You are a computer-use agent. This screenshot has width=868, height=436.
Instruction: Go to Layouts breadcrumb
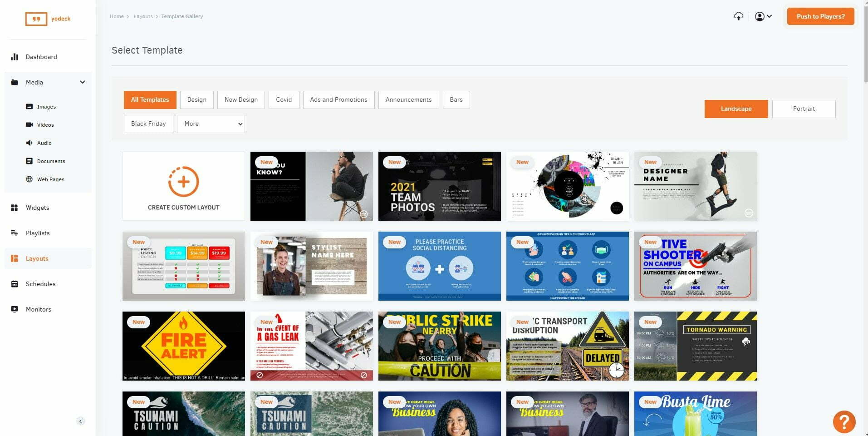coord(143,16)
